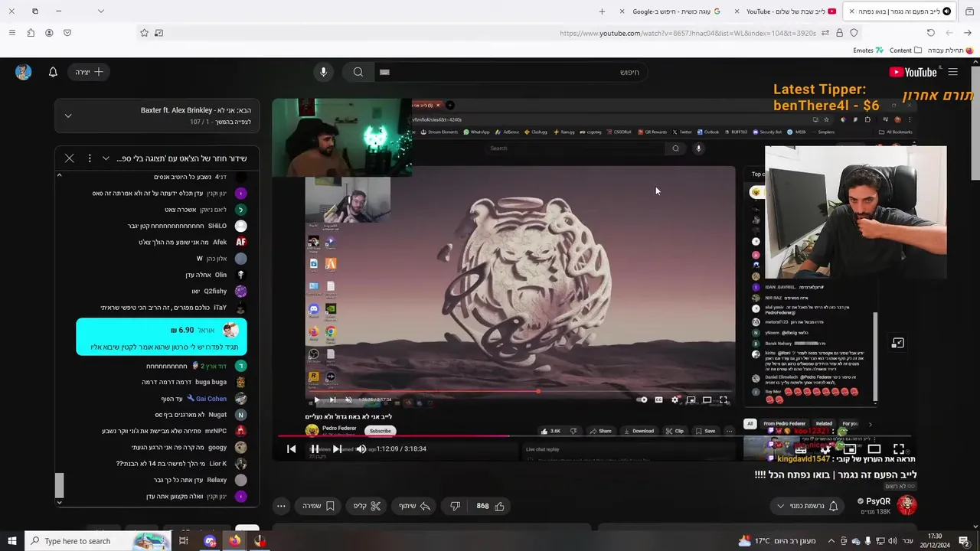Select the active ליב הפעם זה נגמר tab

[899, 11]
